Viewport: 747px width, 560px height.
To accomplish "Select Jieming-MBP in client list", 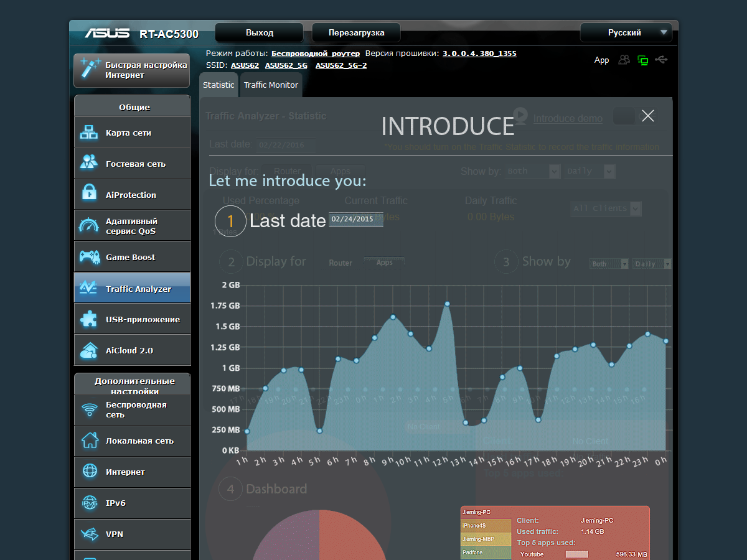I will point(486,539).
